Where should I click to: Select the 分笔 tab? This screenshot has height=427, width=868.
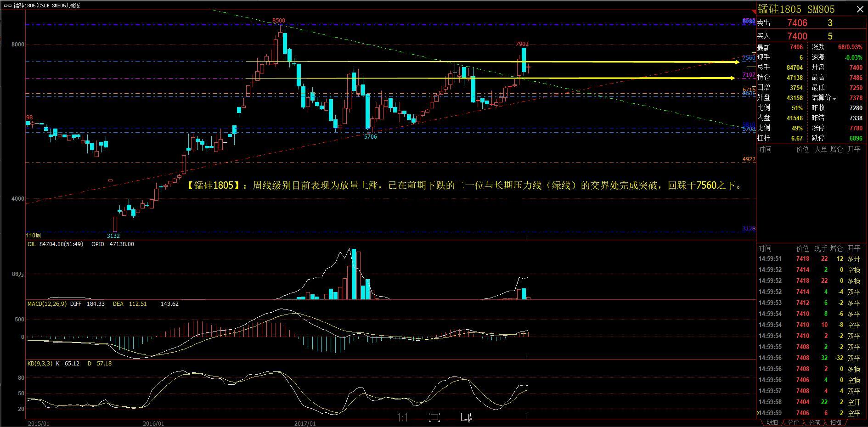[x=814, y=422]
